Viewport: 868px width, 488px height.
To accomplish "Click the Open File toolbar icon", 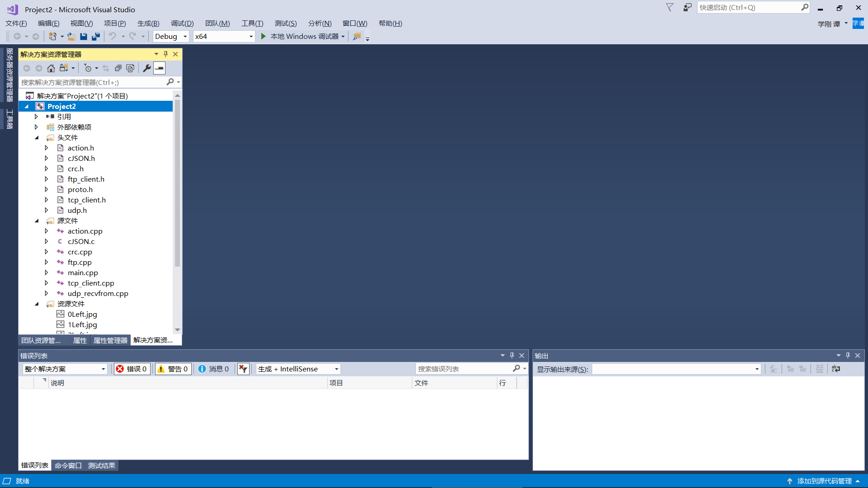I will point(71,37).
